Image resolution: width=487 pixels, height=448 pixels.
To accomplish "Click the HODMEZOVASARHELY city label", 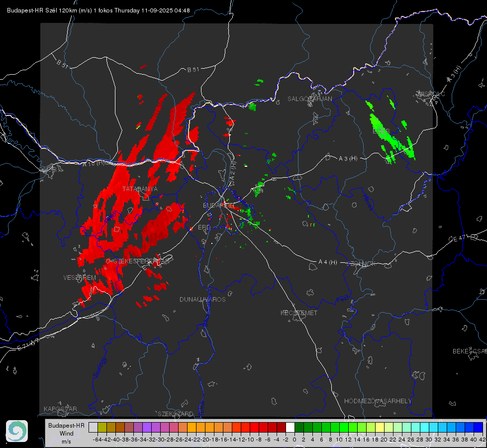I will pos(378,401).
